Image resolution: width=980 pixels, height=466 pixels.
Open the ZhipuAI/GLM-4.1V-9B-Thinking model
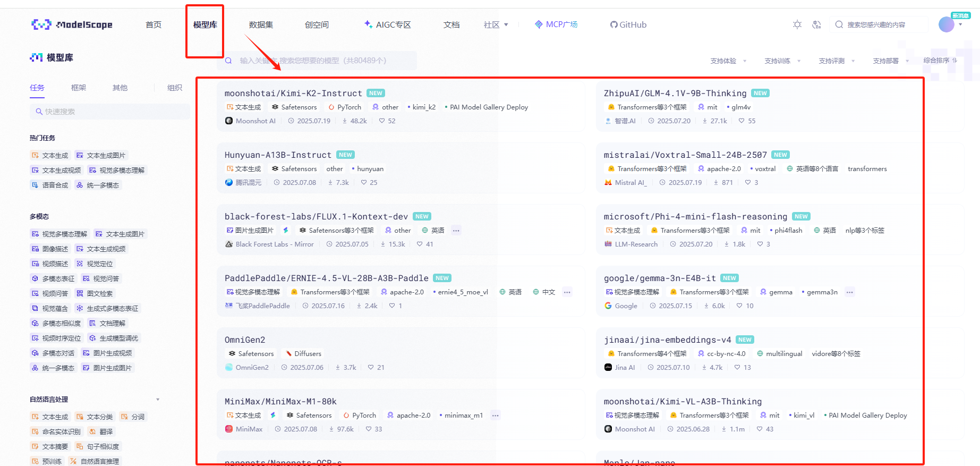(x=675, y=93)
